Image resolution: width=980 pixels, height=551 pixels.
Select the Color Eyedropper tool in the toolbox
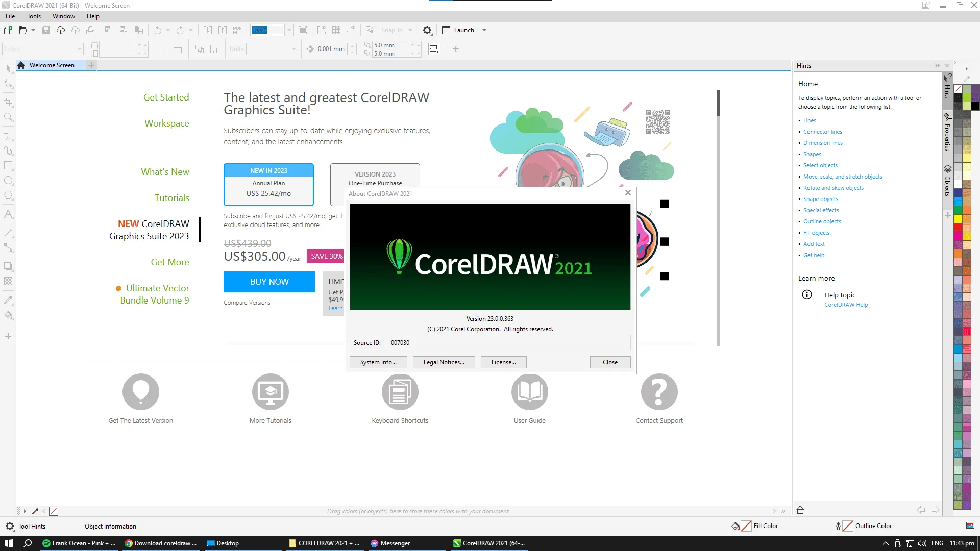[8, 300]
